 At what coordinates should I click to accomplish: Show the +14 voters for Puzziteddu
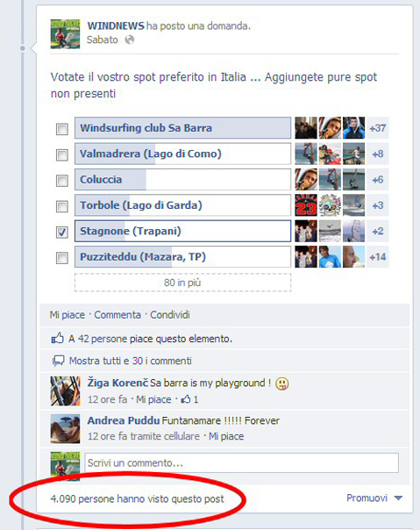(377, 257)
